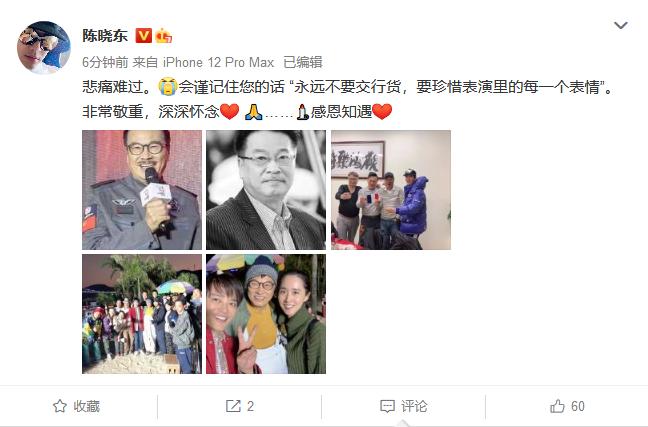Click the 收藏 label
Viewport: 648px width, 427px height.
[86, 406]
